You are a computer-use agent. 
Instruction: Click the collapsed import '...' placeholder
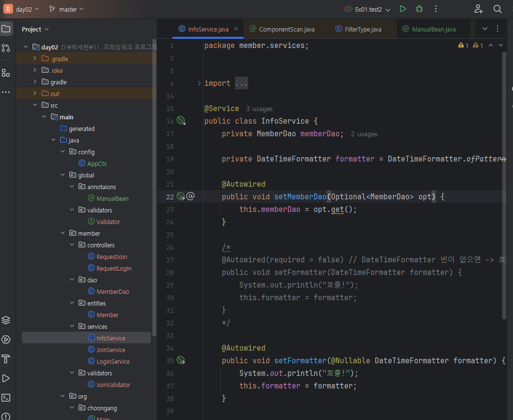[x=241, y=83]
